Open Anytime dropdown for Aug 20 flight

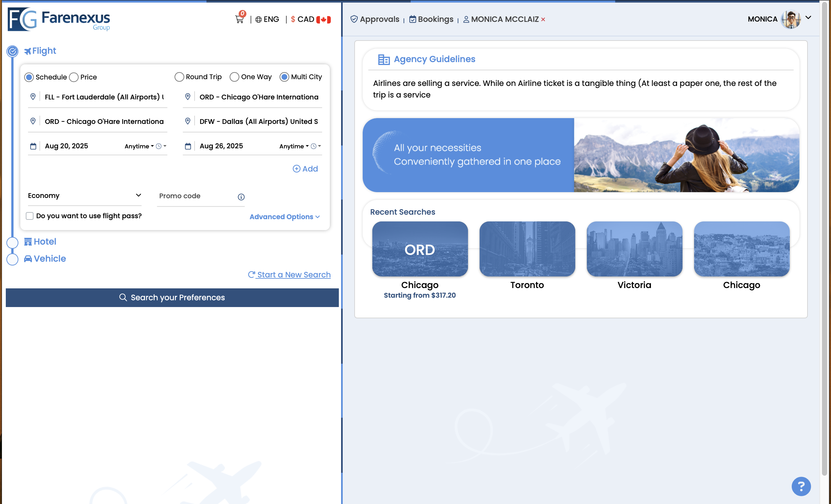pyautogui.click(x=139, y=146)
